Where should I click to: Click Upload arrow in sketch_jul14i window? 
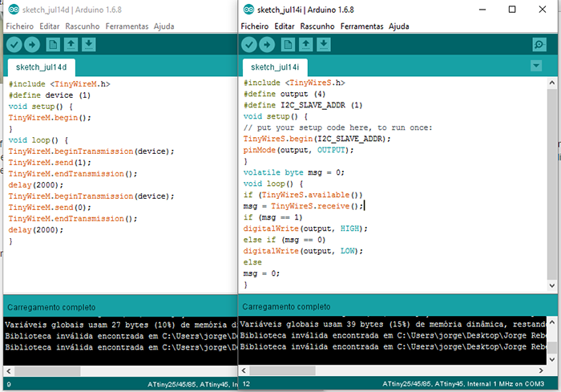[x=267, y=45]
